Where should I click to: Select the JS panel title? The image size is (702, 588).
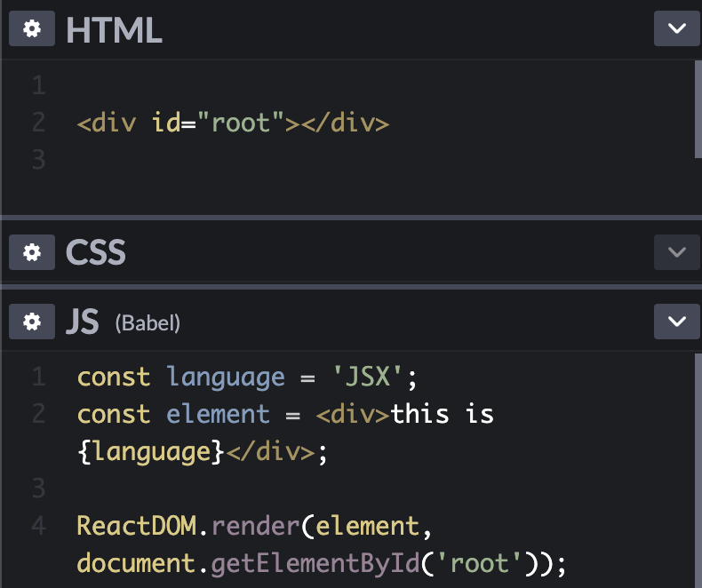[x=83, y=322]
